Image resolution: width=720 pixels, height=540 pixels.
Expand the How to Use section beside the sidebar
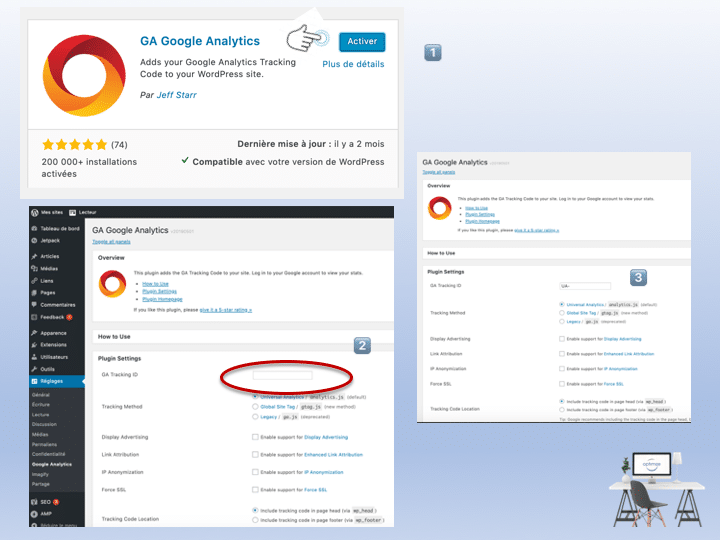coord(115,336)
